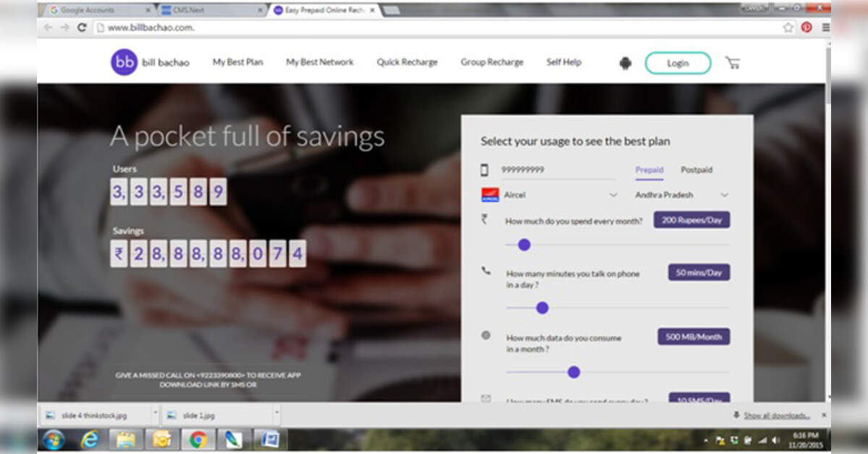The height and width of the screenshot is (454, 868).
Task: Reload the page with the refresh icon
Action: click(x=82, y=28)
